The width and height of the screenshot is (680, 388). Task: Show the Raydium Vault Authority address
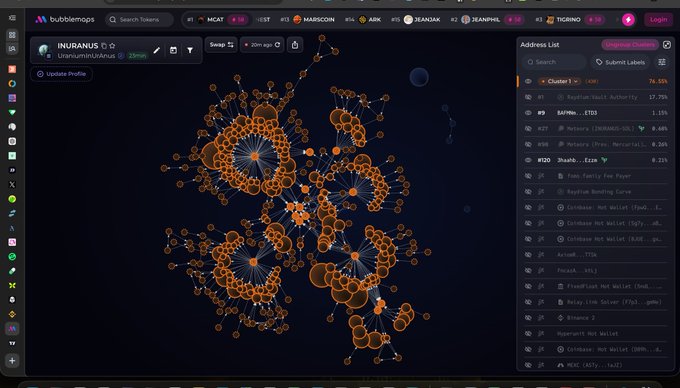[528, 97]
